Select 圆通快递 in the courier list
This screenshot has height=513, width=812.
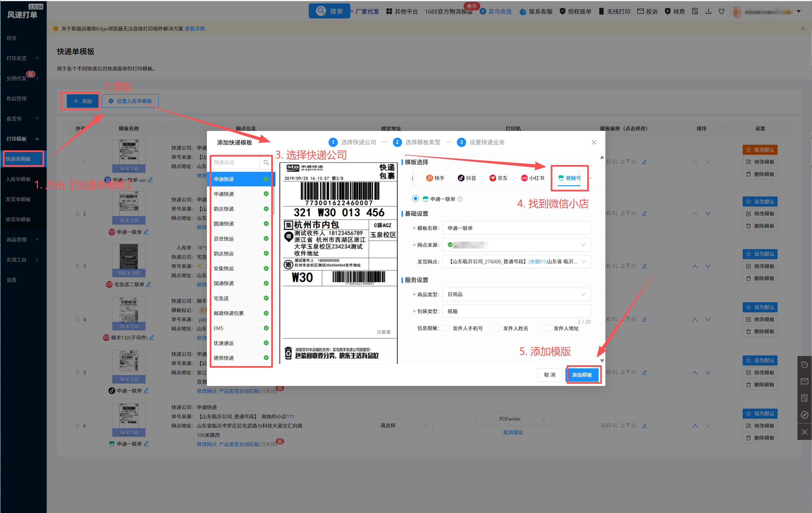pyautogui.click(x=241, y=224)
